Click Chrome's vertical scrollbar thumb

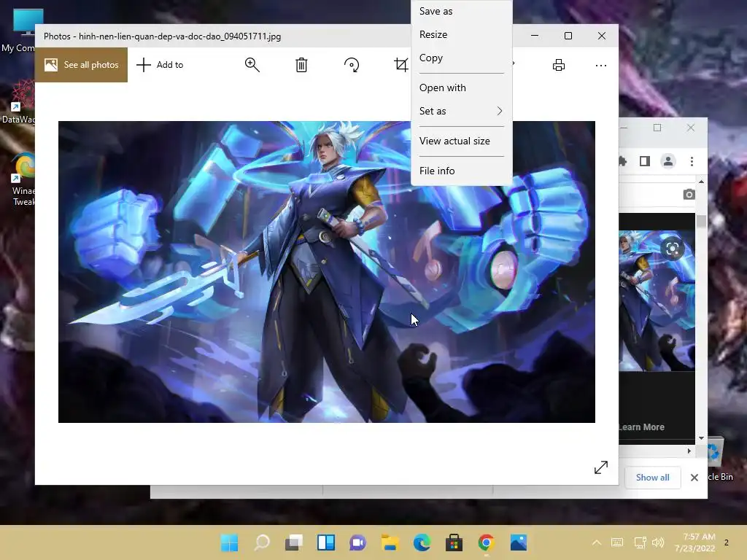[x=701, y=221]
